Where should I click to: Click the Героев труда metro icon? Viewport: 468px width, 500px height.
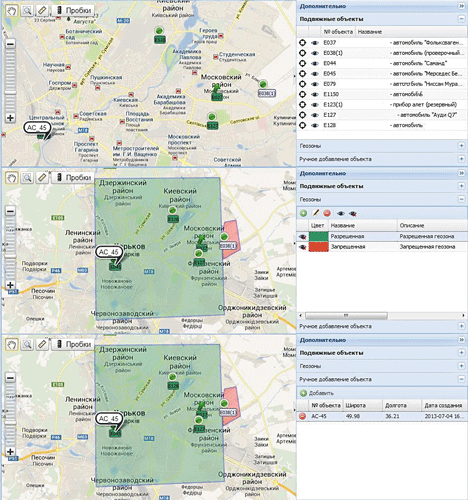[x=221, y=36]
